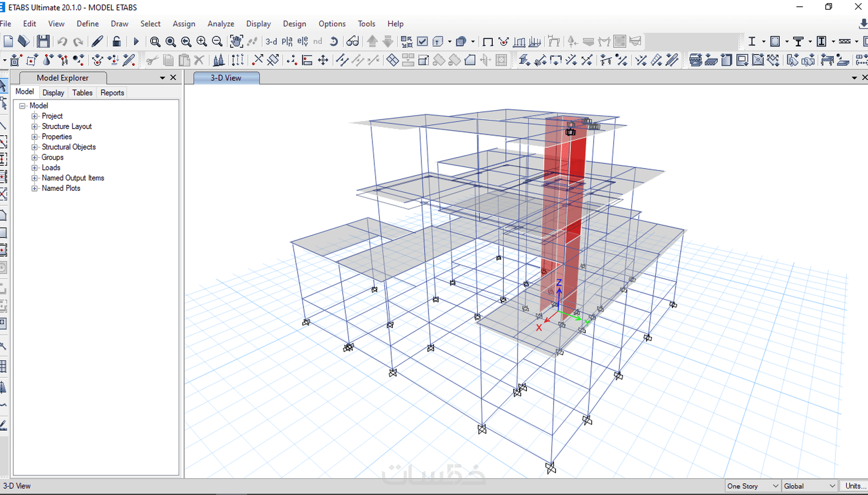The height and width of the screenshot is (495, 868).
Task: Open the Define menu
Action: coord(88,23)
